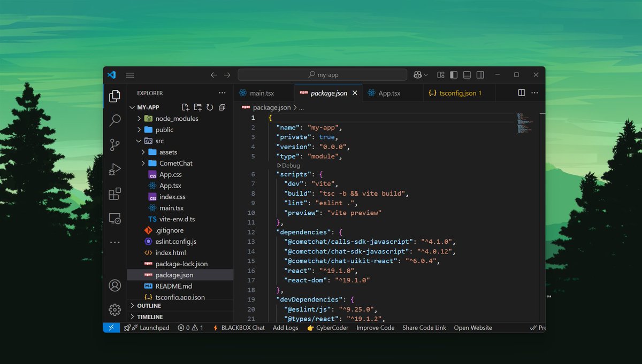Click Share Code Link in status bar

pyautogui.click(x=424, y=328)
